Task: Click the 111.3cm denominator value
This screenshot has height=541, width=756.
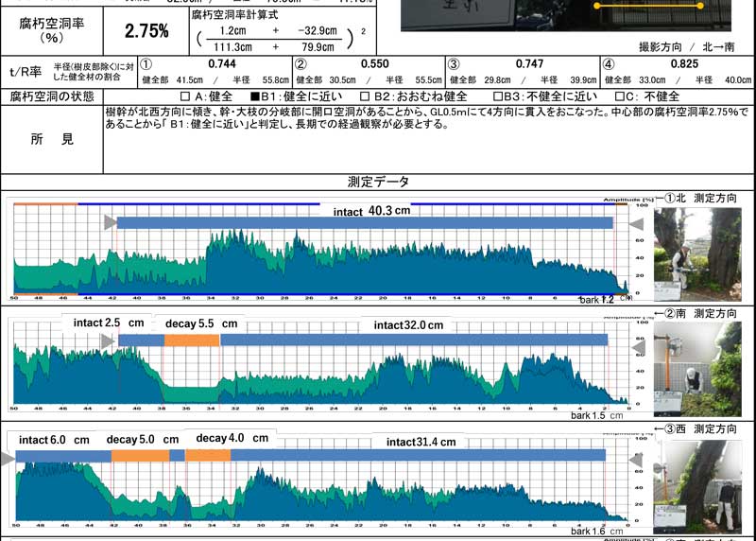Action: pyautogui.click(x=232, y=47)
